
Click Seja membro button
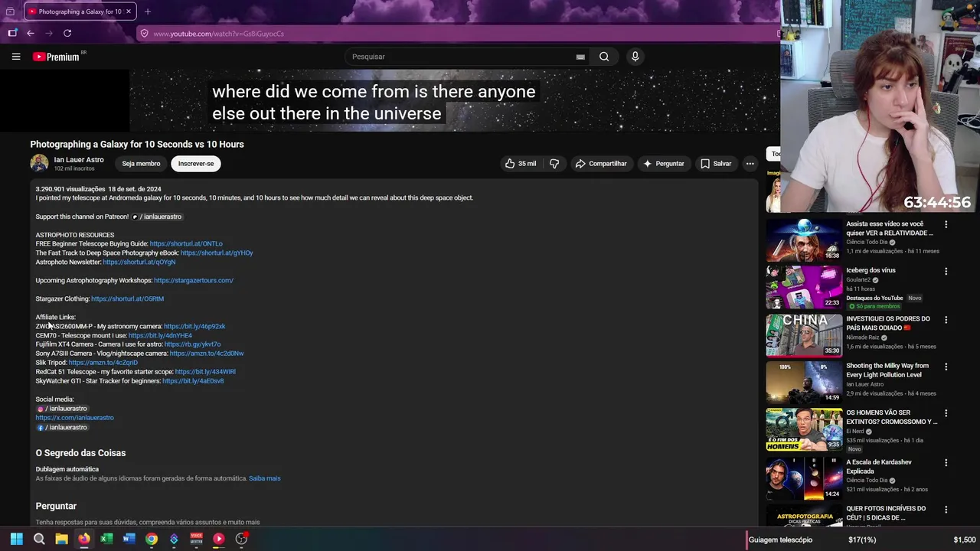tap(141, 164)
